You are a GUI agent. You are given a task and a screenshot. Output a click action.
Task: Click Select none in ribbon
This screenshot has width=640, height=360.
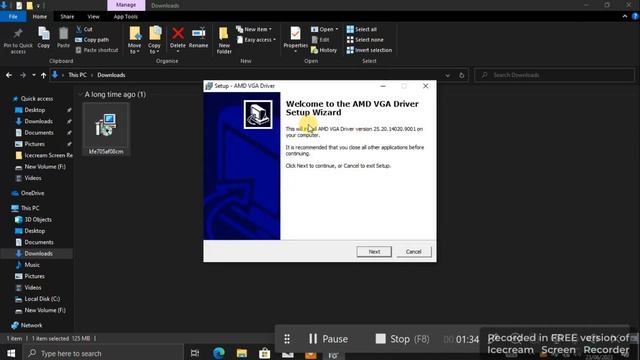(x=365, y=40)
